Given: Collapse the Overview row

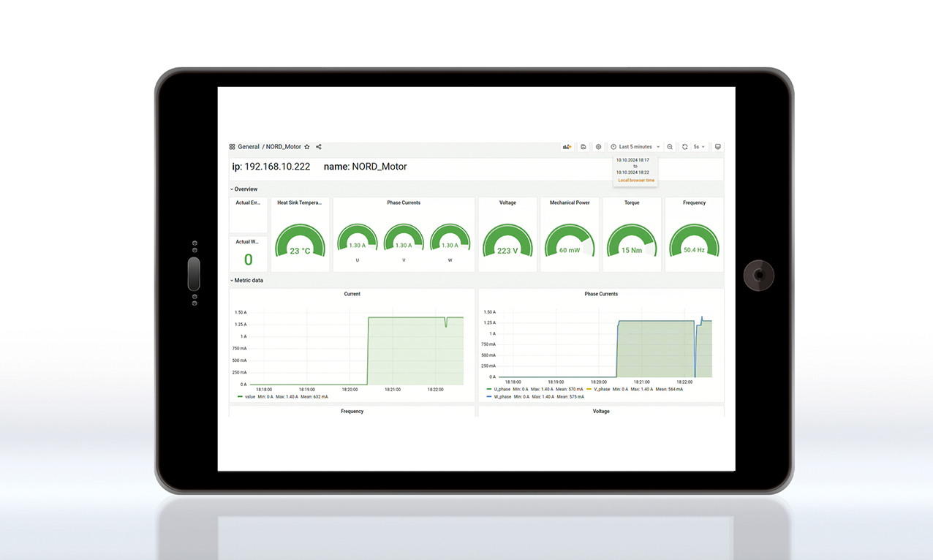Looking at the screenshot, I should [x=243, y=189].
